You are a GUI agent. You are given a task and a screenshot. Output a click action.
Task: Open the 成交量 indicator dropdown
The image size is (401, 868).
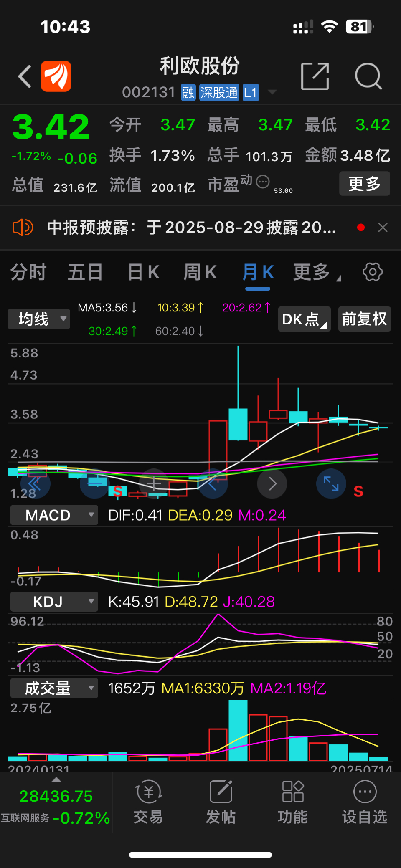pyautogui.click(x=54, y=688)
